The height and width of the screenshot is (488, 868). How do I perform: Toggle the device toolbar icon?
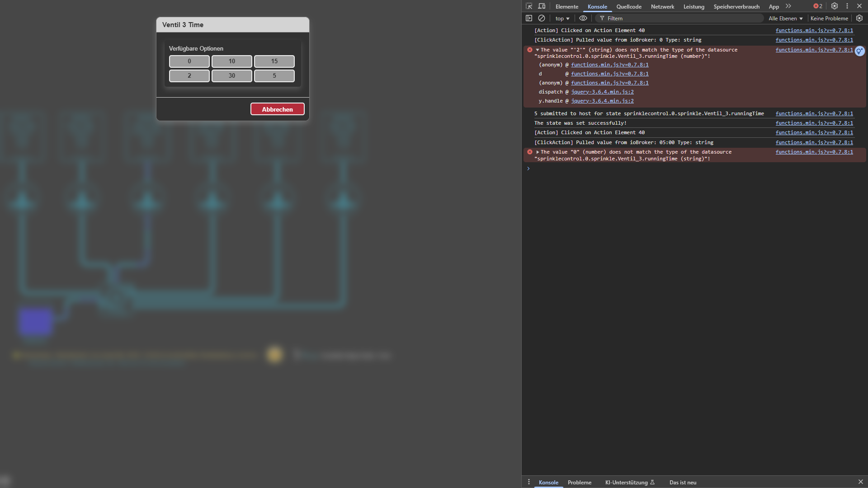[x=542, y=6]
